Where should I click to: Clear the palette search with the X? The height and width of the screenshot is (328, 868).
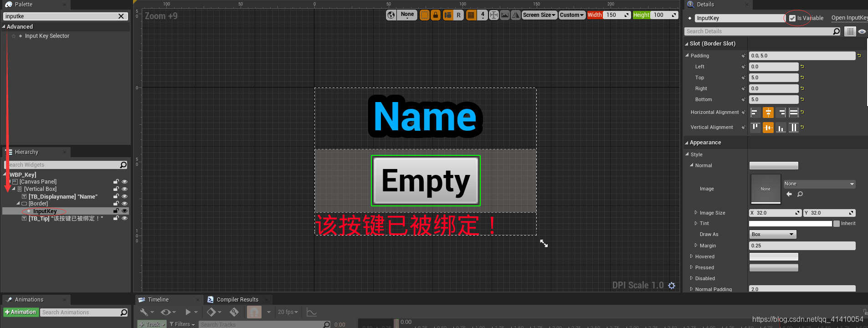click(x=121, y=16)
